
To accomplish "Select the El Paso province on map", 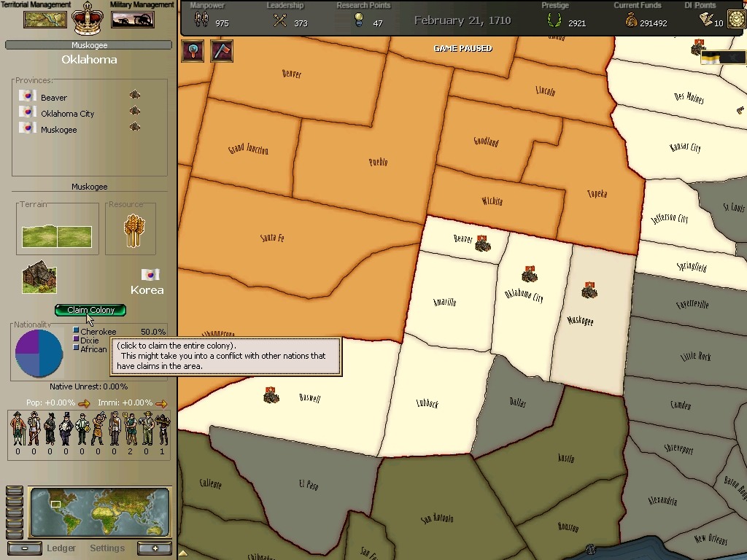I will click(309, 484).
